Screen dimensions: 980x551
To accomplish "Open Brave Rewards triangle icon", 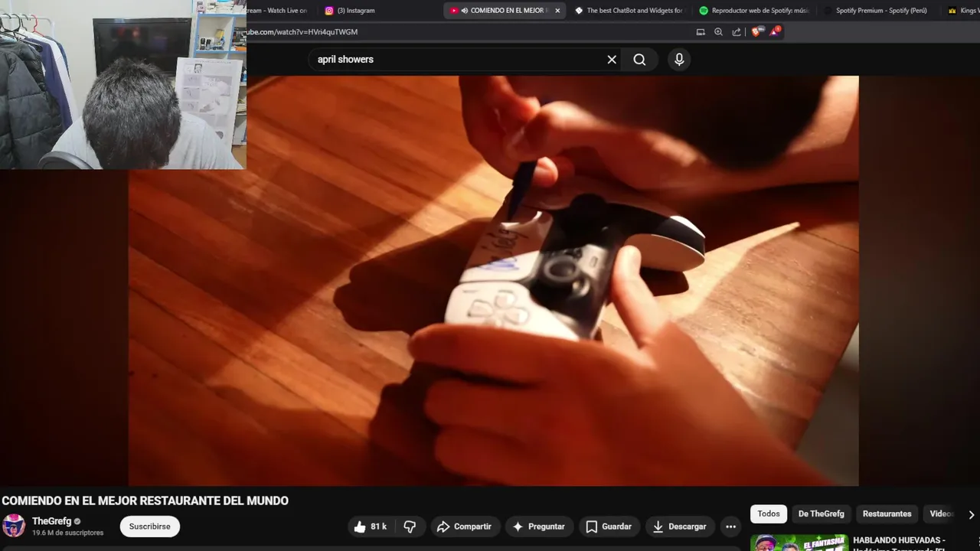I will tap(776, 31).
